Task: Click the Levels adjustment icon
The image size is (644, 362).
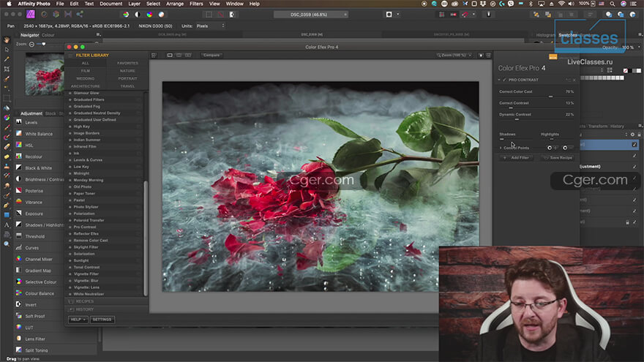Action: (x=19, y=122)
